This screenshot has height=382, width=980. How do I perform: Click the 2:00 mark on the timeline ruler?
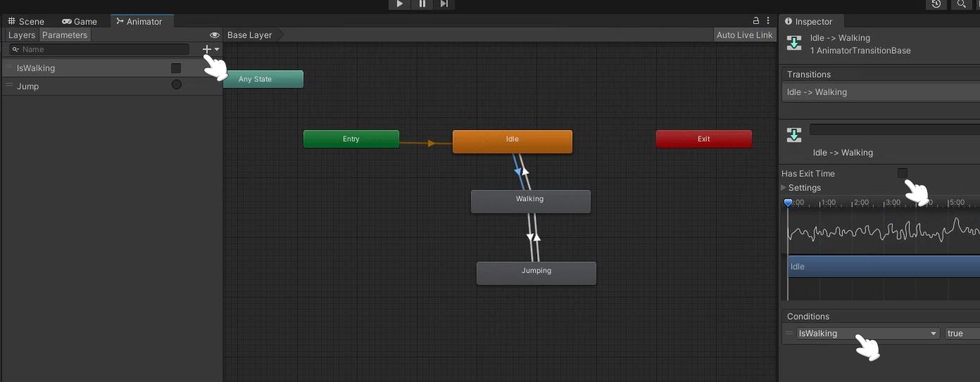coord(860,203)
